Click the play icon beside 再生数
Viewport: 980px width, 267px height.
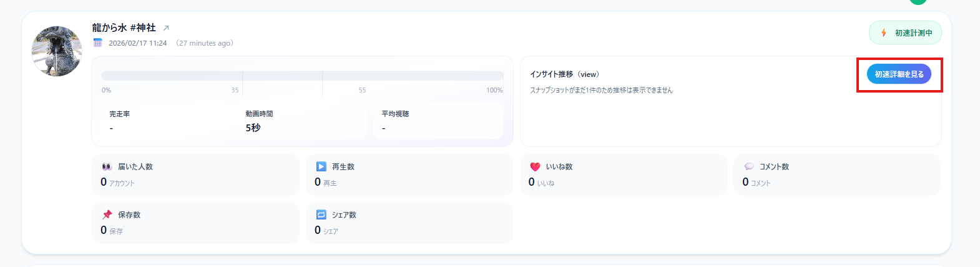tap(321, 167)
